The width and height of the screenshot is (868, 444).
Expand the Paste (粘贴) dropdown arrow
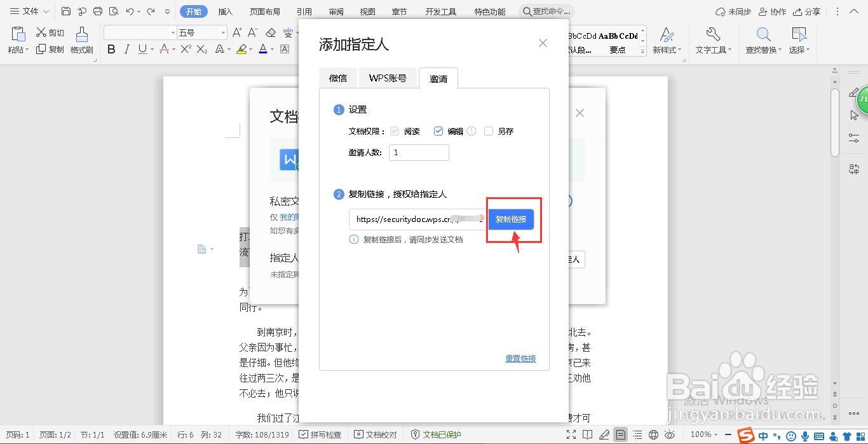pyautogui.click(x=27, y=50)
